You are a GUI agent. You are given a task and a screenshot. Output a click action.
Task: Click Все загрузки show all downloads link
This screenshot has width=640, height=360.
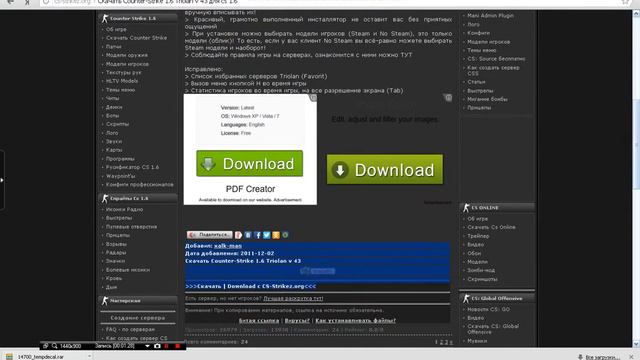click(x=602, y=357)
